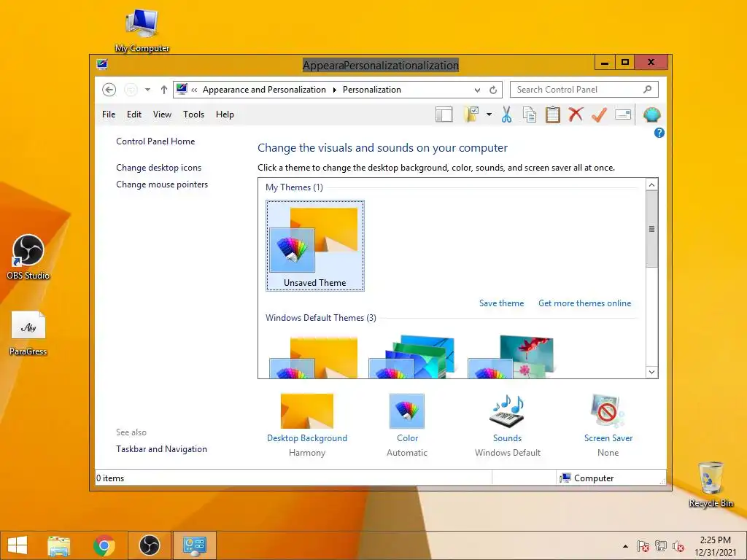Select the blue lines Windows default theme
This screenshot has width=747, height=560.
point(411,357)
